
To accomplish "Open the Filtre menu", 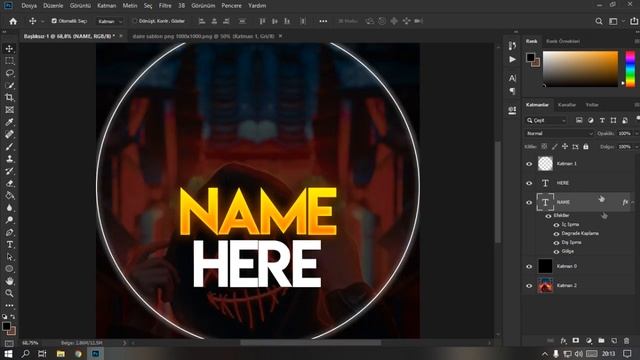I will 165,6.
